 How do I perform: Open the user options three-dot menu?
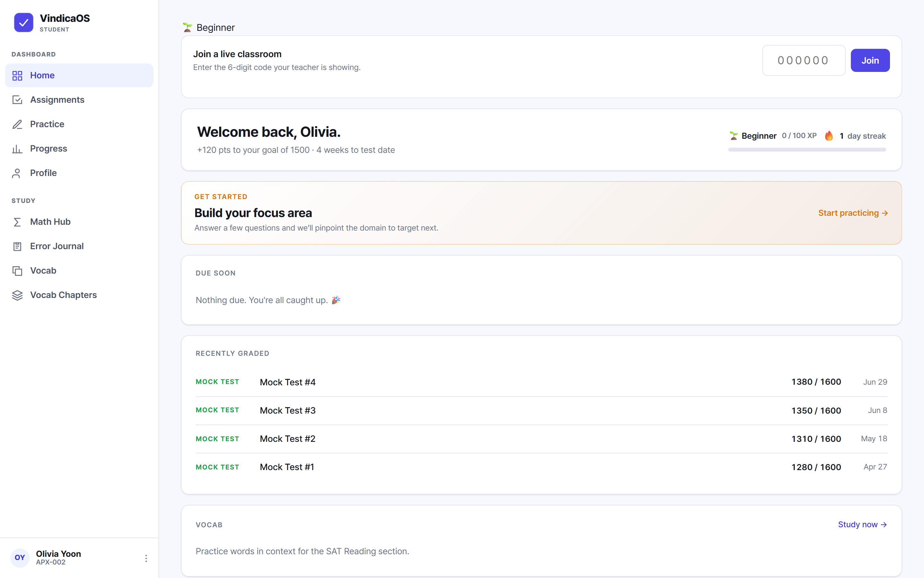click(x=146, y=558)
